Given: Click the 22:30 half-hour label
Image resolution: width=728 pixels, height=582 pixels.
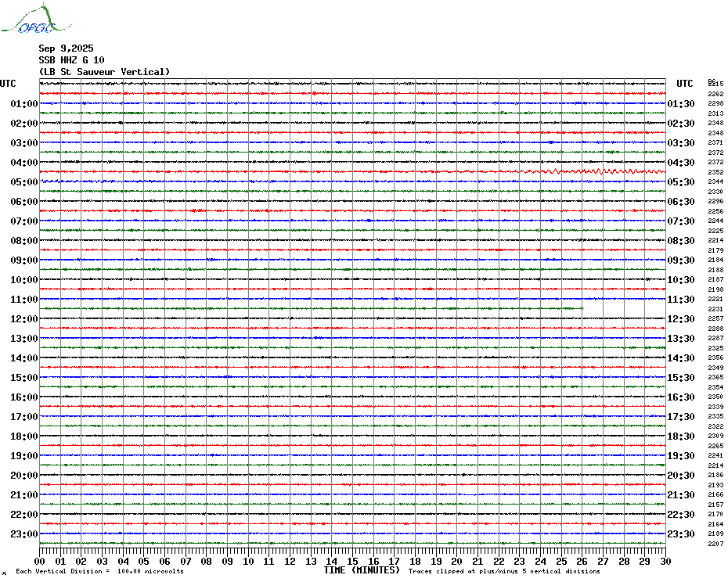Looking at the screenshot, I should click(x=681, y=514).
